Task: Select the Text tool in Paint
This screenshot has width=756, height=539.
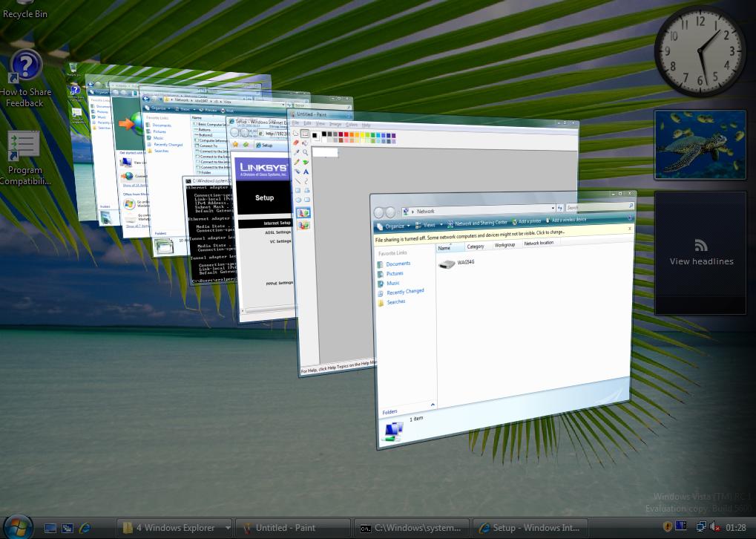Action: 306,171
